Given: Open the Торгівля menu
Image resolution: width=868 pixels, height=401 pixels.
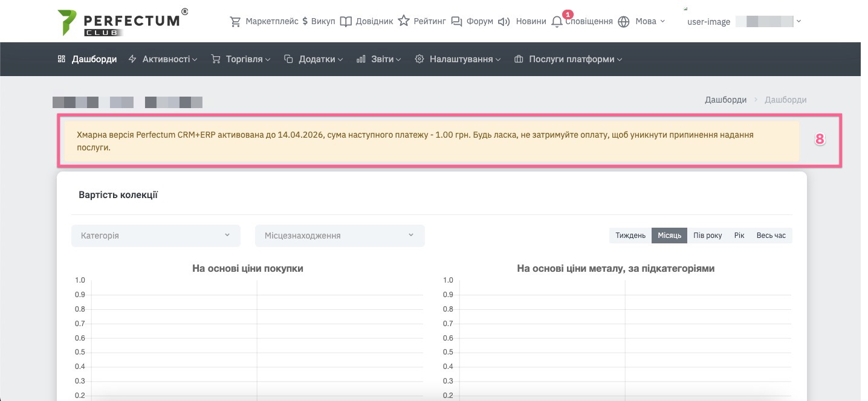Looking at the screenshot, I should (241, 59).
